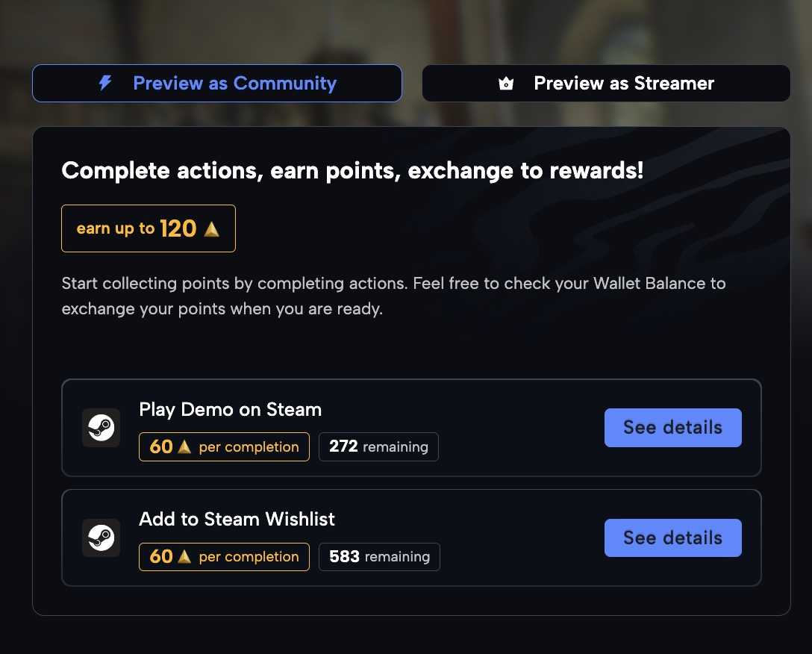Open See details for Play Demo on Steam
Screen dimensions: 812x654
672,428
